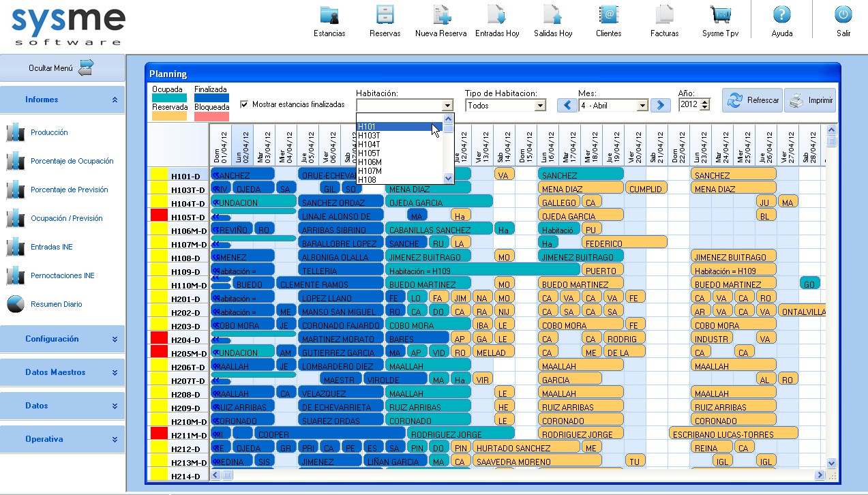Click the Reservada orange legend swatch
The image size is (868, 495).
(x=168, y=116)
